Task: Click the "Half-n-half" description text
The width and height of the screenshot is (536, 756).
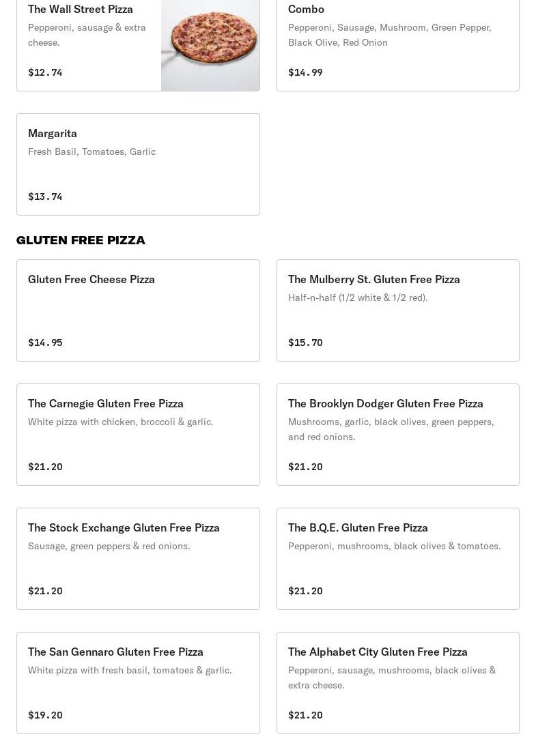Action: (x=358, y=297)
